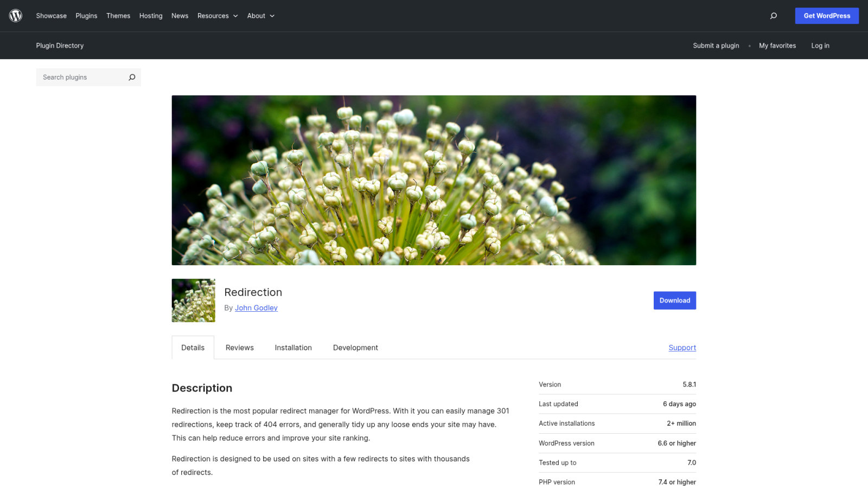Open Submit a plugin link
This screenshot has height=488, width=868.
(716, 46)
